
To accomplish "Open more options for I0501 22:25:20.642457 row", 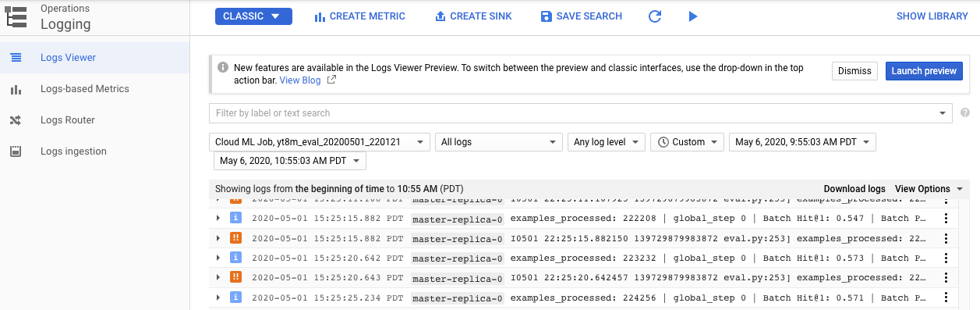I will tap(946, 277).
